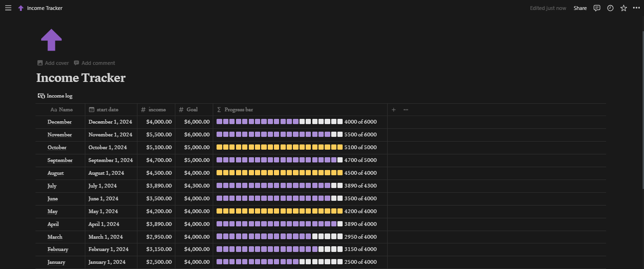The height and width of the screenshot is (269, 644).
Task: Click the $4,700.00 income cell
Action: [x=156, y=161]
